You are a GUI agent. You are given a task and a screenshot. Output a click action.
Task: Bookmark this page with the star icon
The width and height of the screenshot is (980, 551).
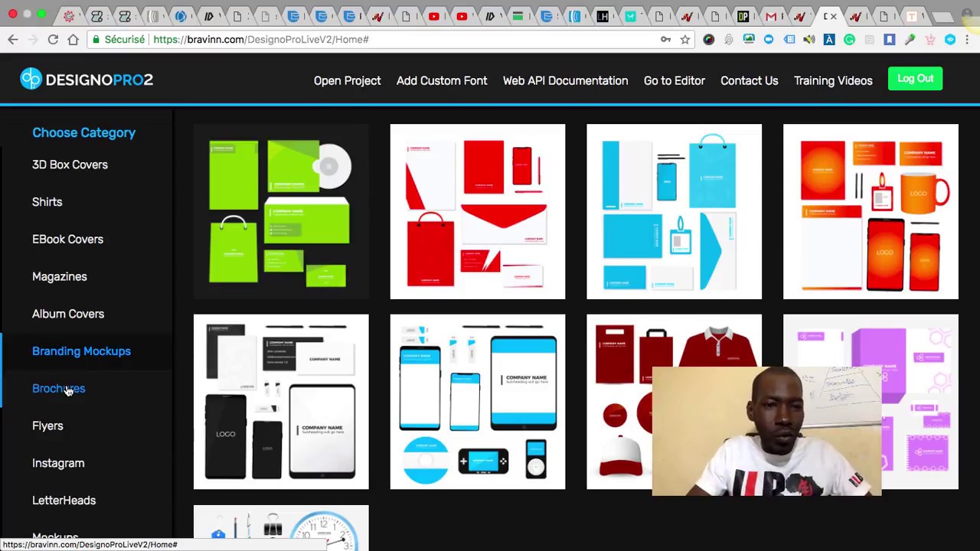685,39
